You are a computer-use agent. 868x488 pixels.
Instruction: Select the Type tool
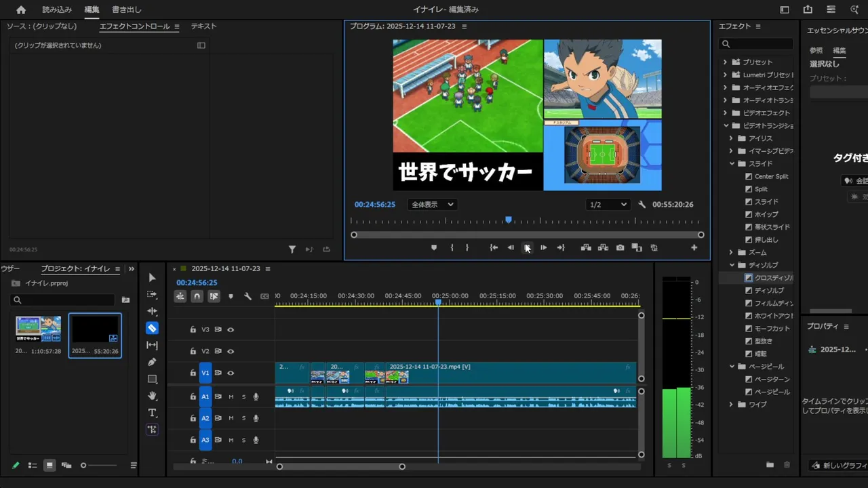(152, 413)
